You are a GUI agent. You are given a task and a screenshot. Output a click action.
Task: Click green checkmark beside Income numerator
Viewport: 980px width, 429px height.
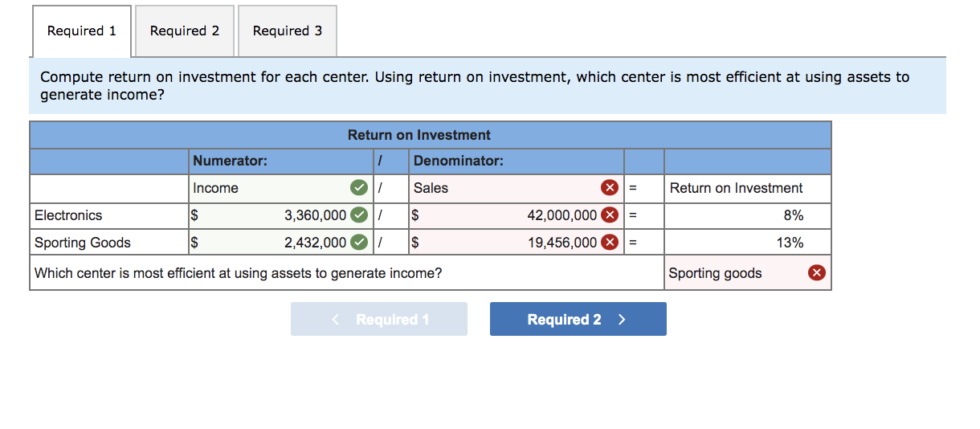359,188
